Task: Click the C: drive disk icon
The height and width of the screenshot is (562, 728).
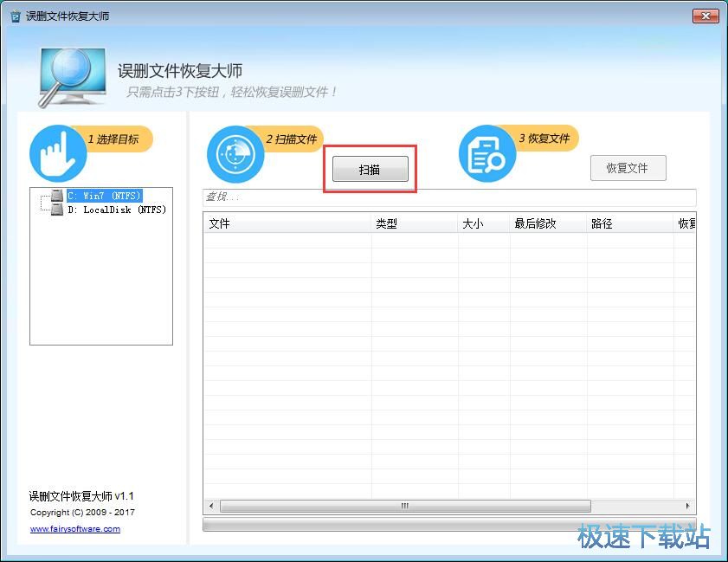Action: tap(57, 195)
